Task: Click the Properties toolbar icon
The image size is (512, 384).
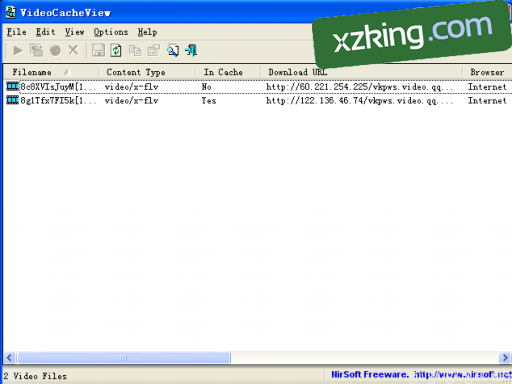Action: point(154,51)
